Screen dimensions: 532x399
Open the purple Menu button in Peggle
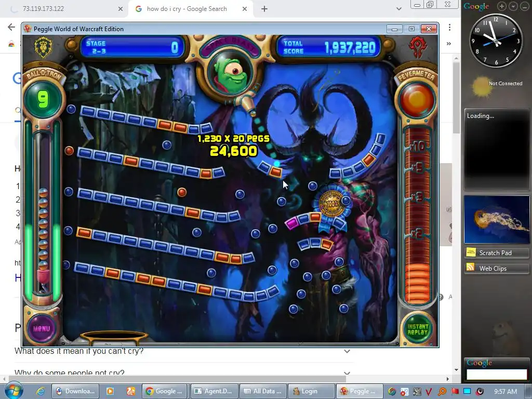42,328
